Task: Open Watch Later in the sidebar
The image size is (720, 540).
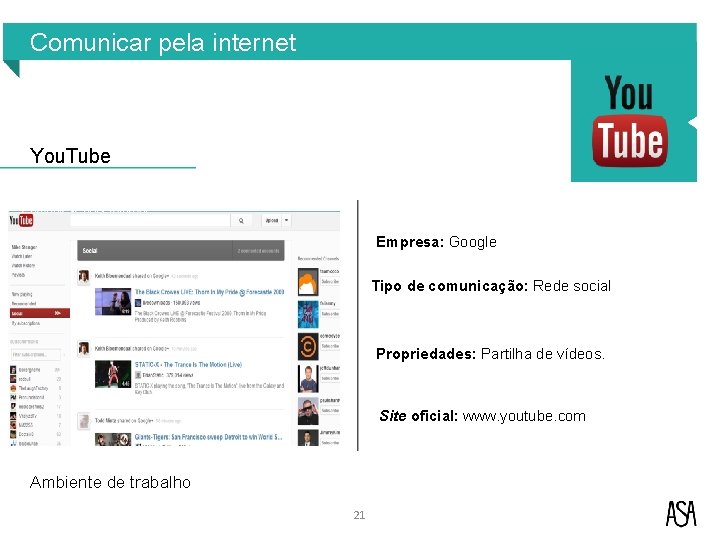Action: (x=22, y=256)
